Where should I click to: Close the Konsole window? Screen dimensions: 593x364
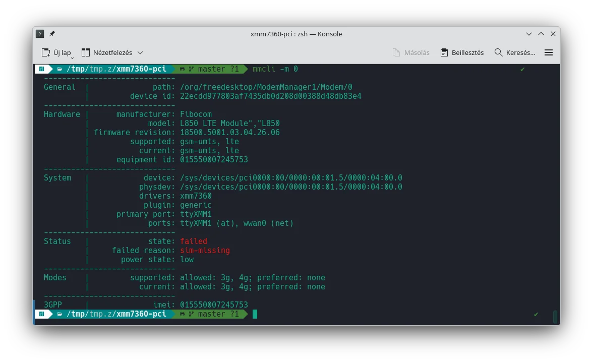coord(553,34)
